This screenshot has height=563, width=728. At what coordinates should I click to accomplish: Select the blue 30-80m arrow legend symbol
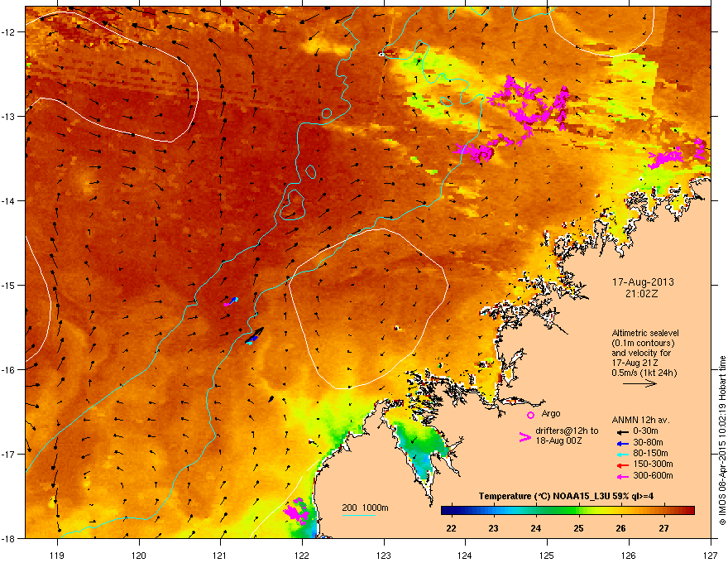pos(622,443)
